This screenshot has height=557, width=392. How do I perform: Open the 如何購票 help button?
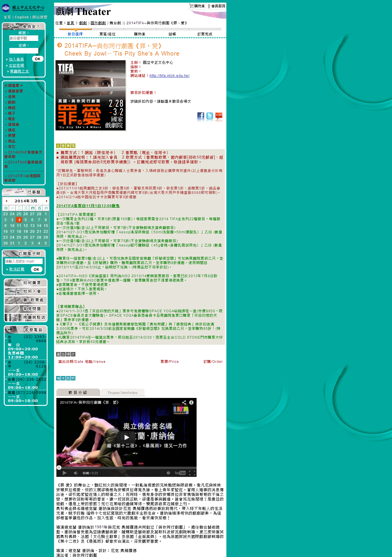(x=26, y=283)
